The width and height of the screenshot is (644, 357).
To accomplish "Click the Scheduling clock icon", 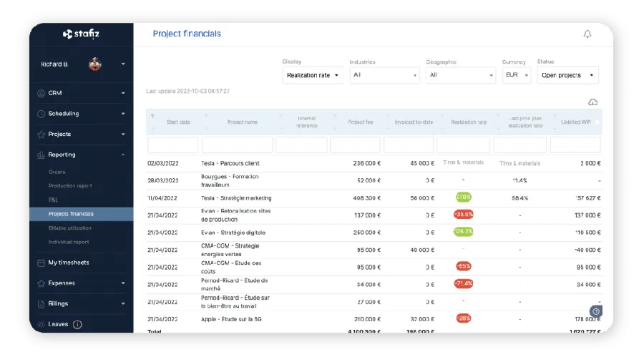I will pyautogui.click(x=41, y=114).
